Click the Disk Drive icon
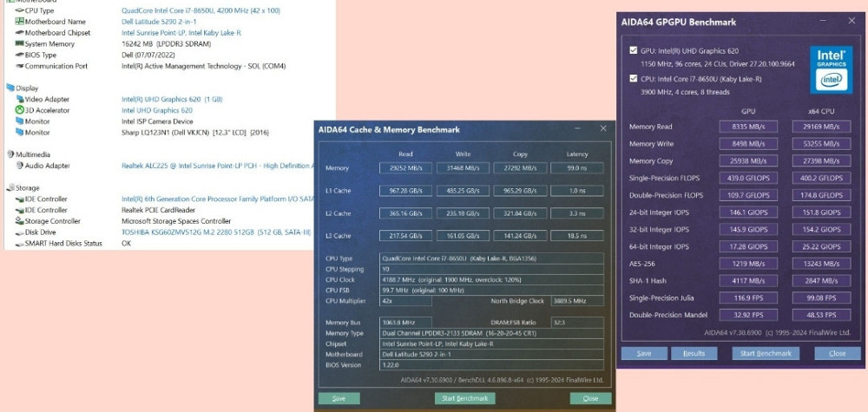This screenshot has height=412, width=868. click(18, 232)
